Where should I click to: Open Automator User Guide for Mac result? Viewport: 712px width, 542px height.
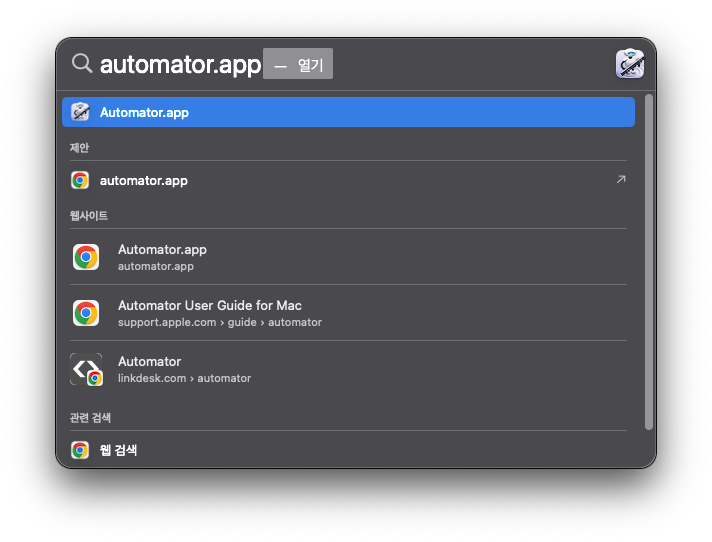(348, 313)
